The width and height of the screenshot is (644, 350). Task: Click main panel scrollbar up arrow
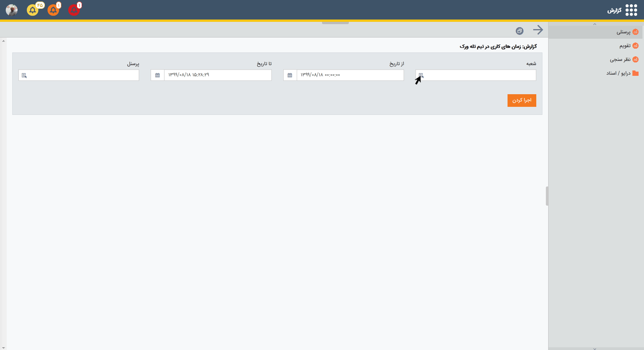(3, 40)
